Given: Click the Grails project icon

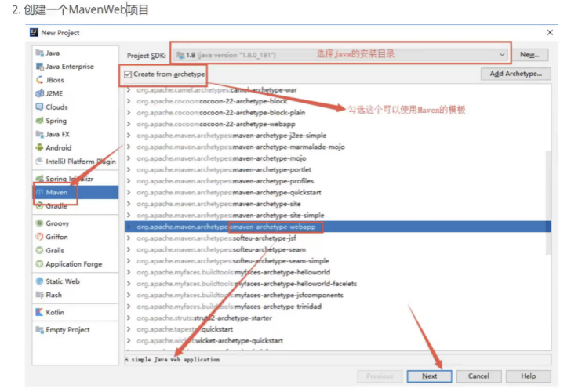Looking at the screenshot, I should [39, 250].
